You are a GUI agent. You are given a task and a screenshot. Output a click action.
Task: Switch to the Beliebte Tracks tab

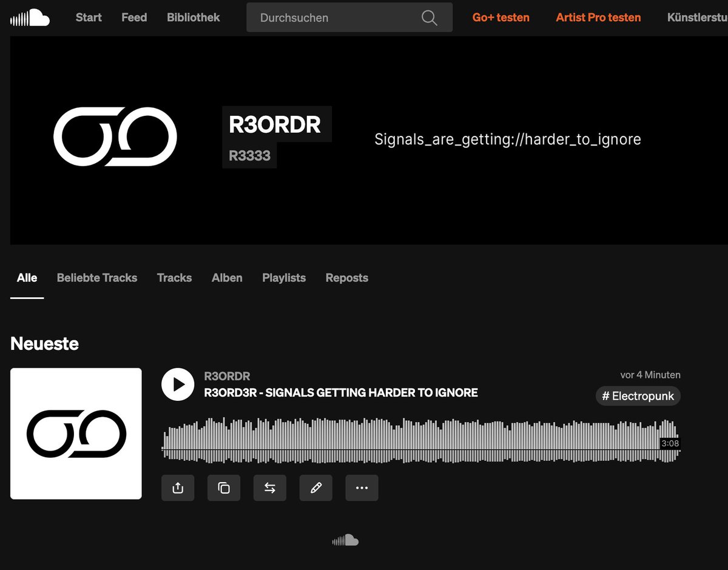coord(97,278)
